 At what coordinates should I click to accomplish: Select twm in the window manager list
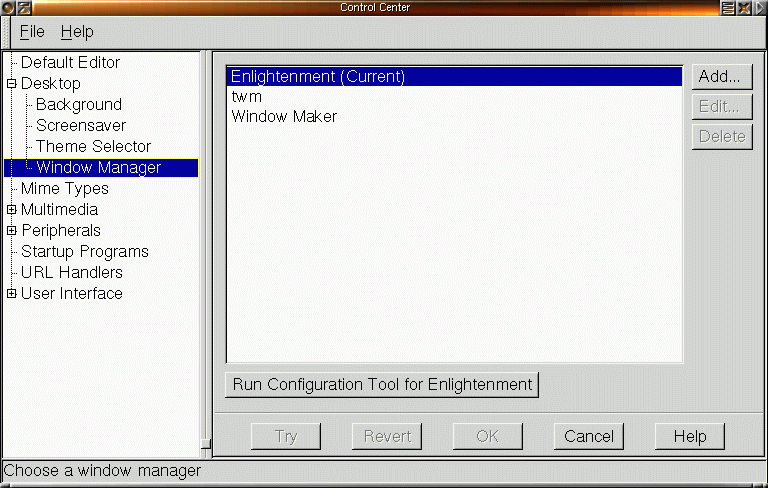pyautogui.click(x=455, y=97)
